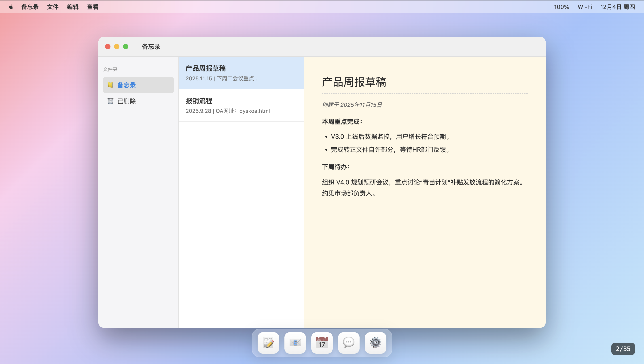
Task: Open the Notes app from the dock
Action: [268, 343]
